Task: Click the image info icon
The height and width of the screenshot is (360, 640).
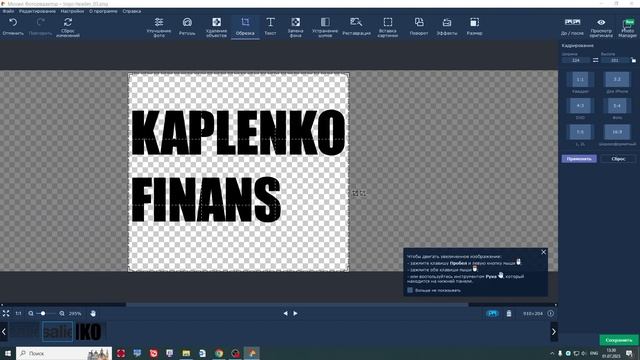Action: tap(551, 313)
